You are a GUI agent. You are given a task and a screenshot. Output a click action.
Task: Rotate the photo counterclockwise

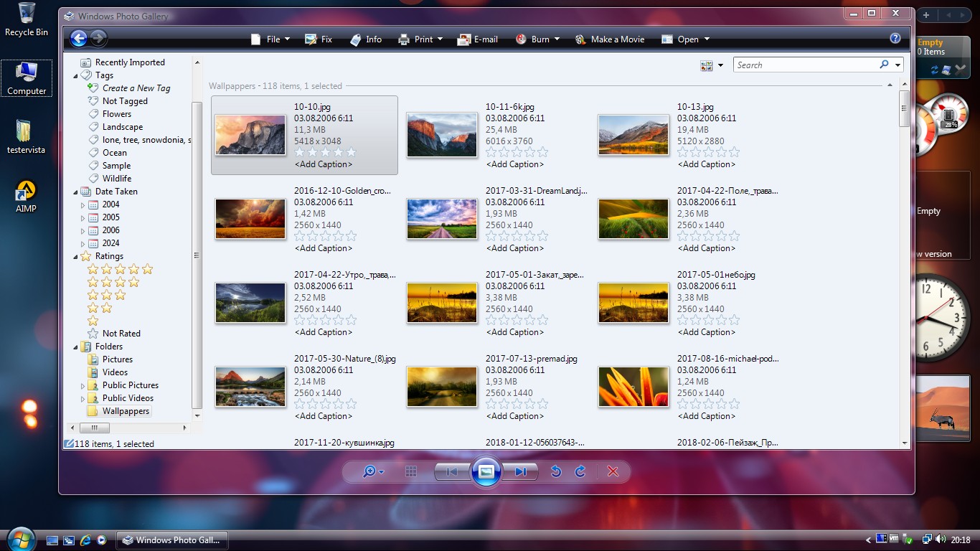pyautogui.click(x=555, y=471)
